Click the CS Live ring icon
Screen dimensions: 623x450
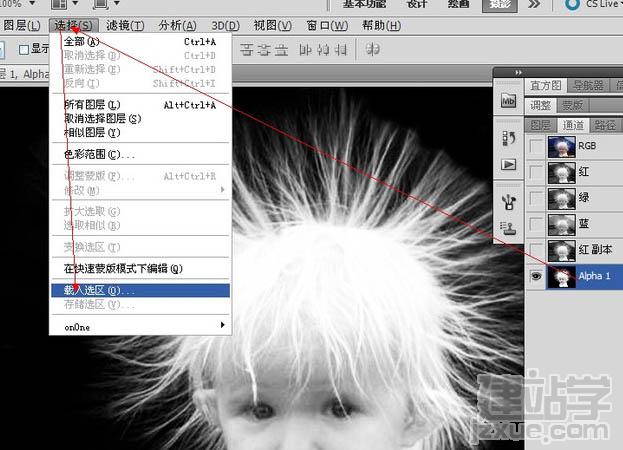pyautogui.click(x=573, y=4)
